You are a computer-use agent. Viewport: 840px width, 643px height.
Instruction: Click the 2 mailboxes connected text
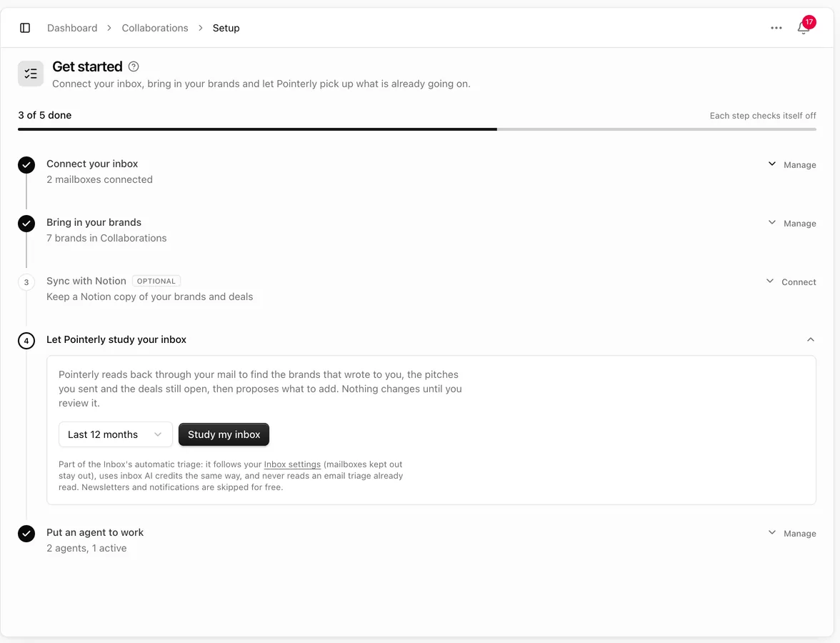click(100, 179)
